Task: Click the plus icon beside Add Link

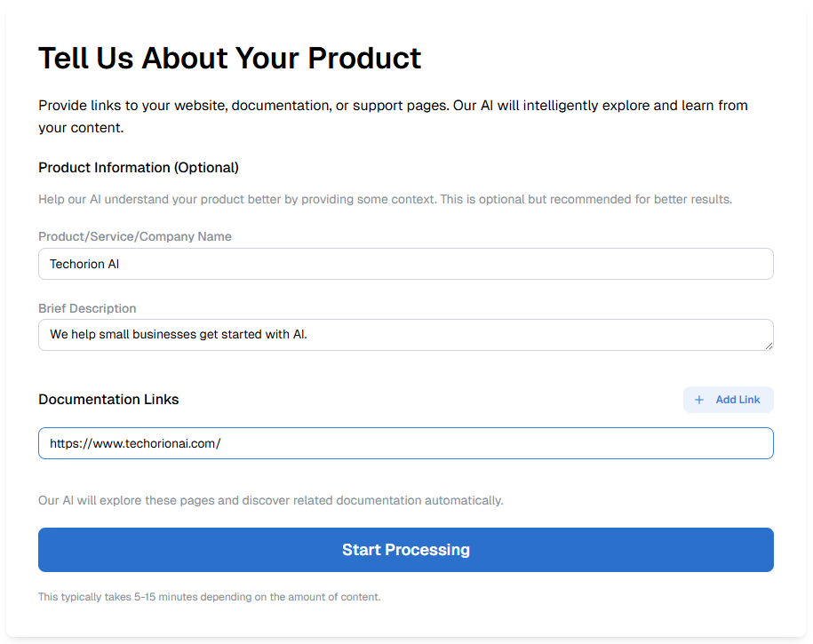Action: (x=700, y=400)
